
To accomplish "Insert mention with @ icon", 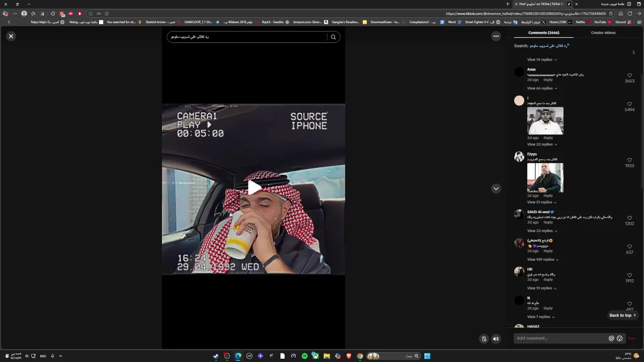I will pos(611,338).
